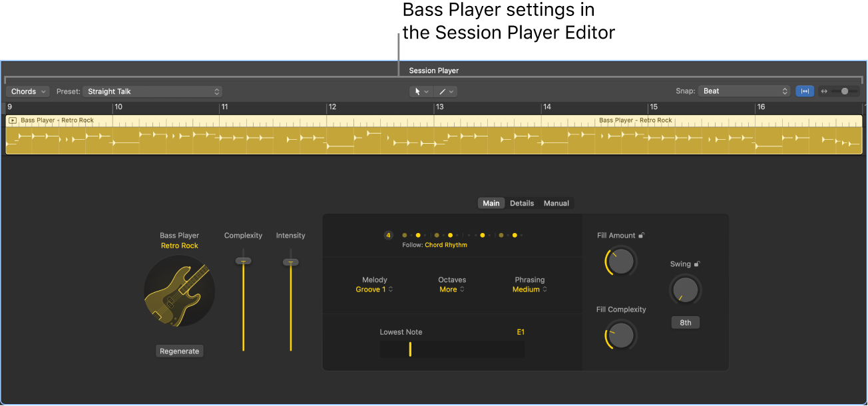The height and width of the screenshot is (406, 868).
Task: Click the bass guitar player icon
Action: coord(180,292)
